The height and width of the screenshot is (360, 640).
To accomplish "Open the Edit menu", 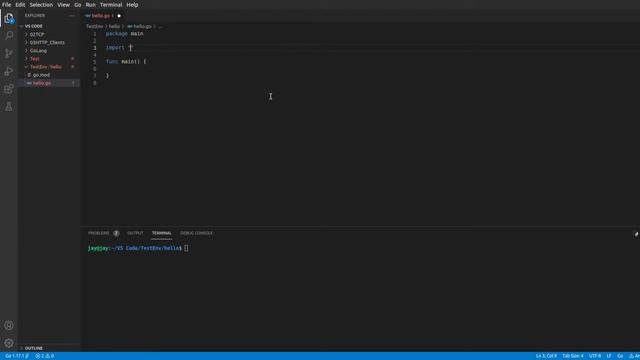I will (20, 5).
